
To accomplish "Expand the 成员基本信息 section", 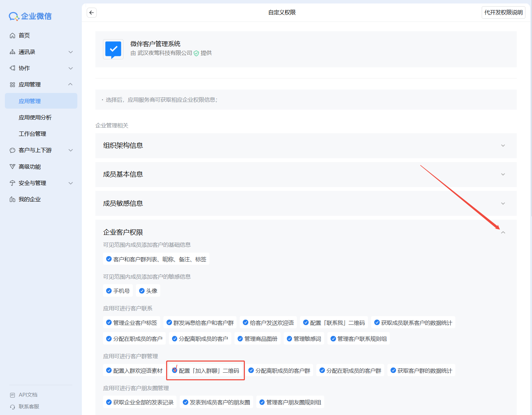I will pyautogui.click(x=503, y=175).
